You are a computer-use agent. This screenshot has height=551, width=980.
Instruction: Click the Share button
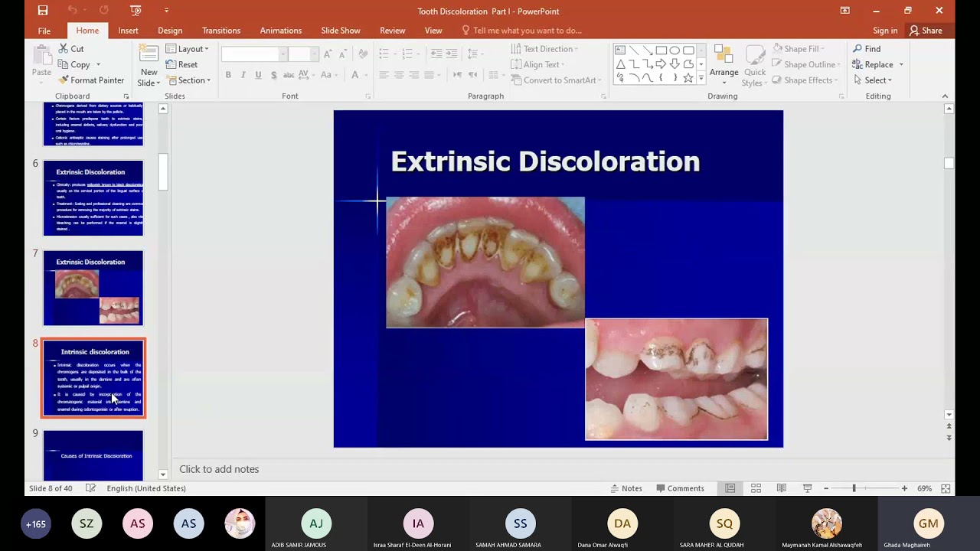926,31
